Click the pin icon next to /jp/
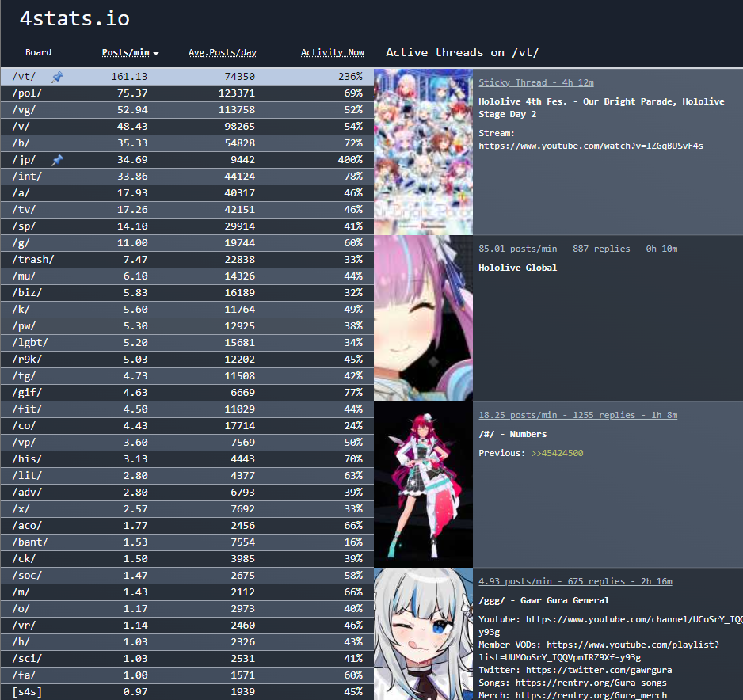The height and width of the screenshot is (700, 743). click(x=57, y=160)
